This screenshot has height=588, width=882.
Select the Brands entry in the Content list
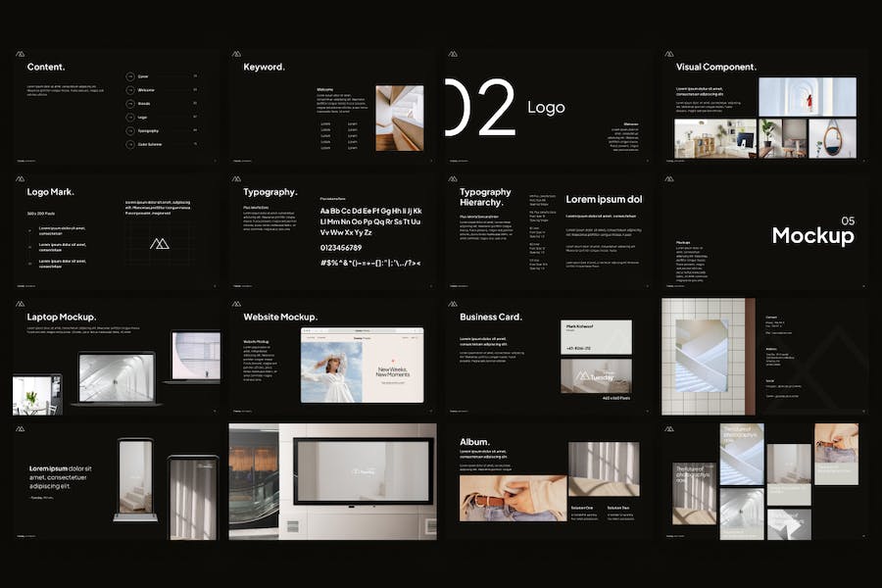(x=162, y=104)
